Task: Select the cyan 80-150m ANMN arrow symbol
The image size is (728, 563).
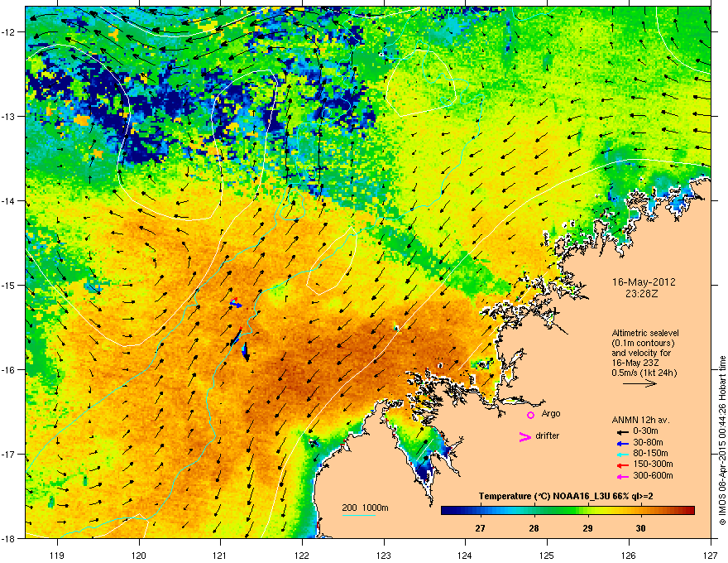Action: (622, 454)
